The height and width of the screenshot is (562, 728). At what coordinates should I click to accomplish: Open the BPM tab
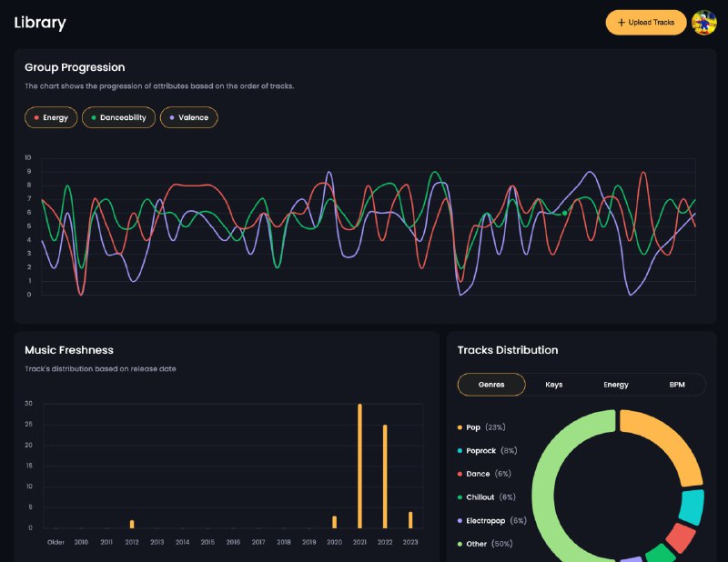[x=677, y=385]
